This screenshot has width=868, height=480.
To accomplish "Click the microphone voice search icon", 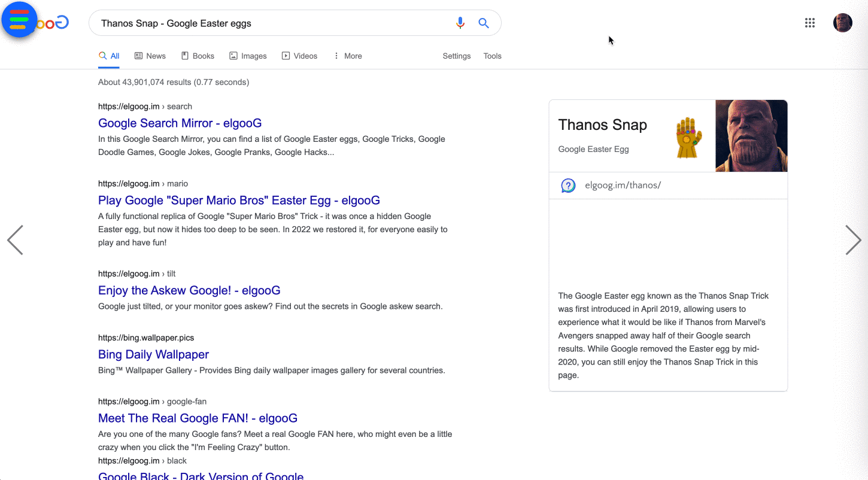I will pos(460,23).
